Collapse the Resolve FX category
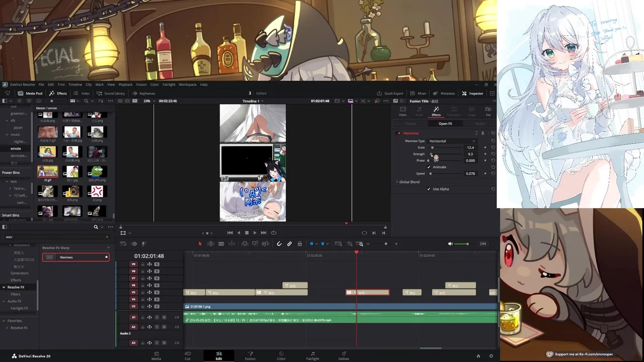The height and width of the screenshot is (362, 644). click(4, 287)
